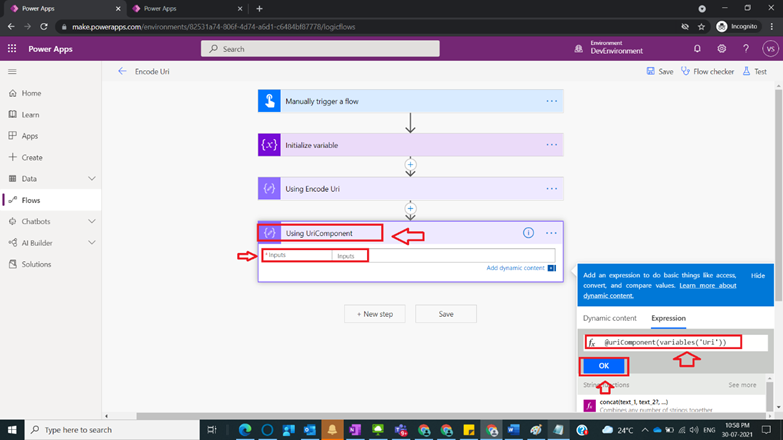
Task: Open Flow checker
Action: click(x=708, y=71)
